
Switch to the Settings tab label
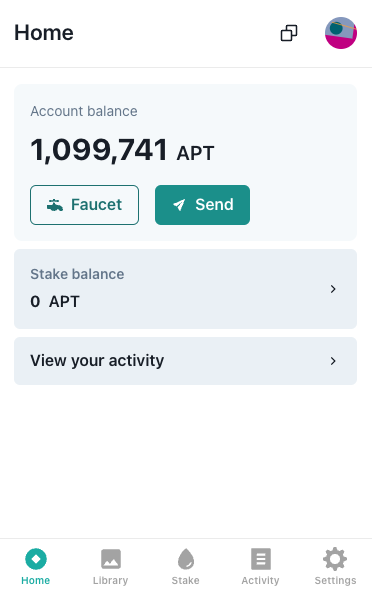click(335, 581)
